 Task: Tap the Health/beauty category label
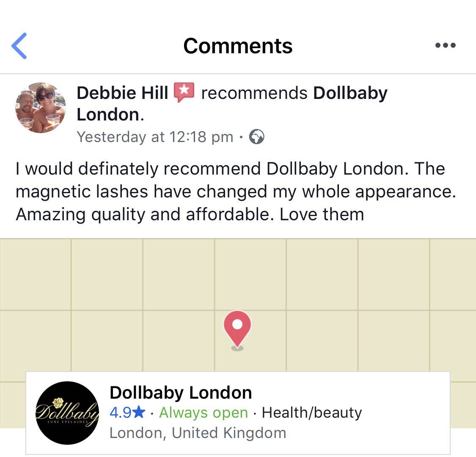[x=312, y=413]
